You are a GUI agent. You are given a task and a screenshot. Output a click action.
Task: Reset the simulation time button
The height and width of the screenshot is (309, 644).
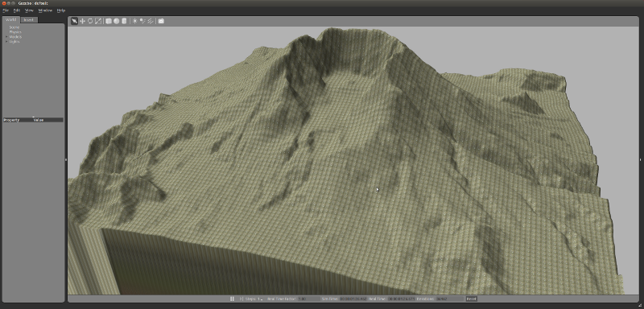coord(472,299)
